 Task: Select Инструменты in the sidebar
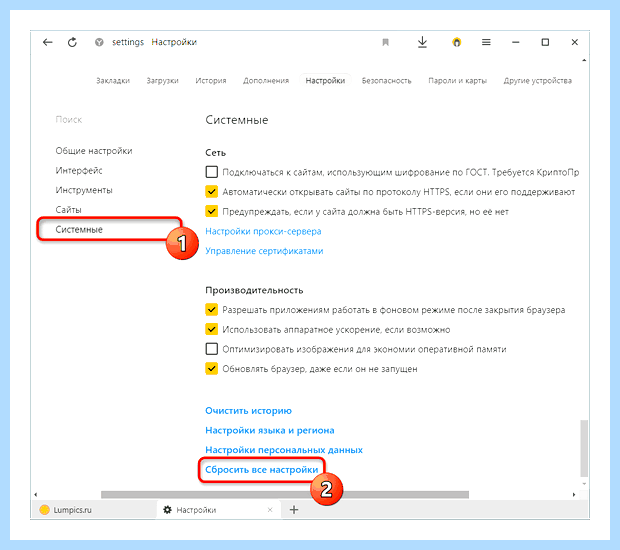click(84, 190)
